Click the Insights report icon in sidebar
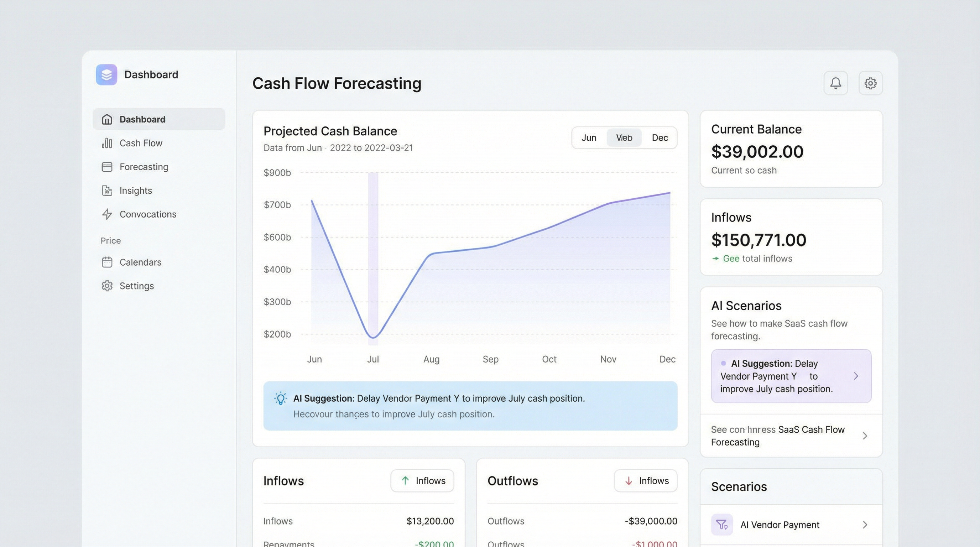The width and height of the screenshot is (980, 547). [x=107, y=191]
